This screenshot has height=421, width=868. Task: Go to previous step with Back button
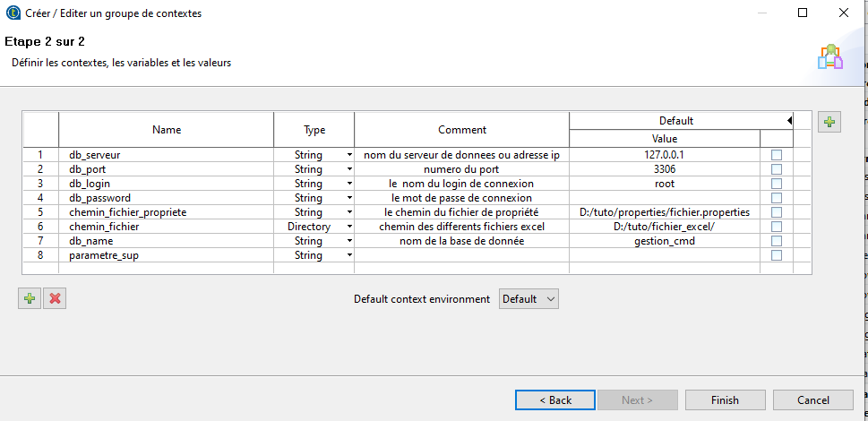click(x=555, y=400)
